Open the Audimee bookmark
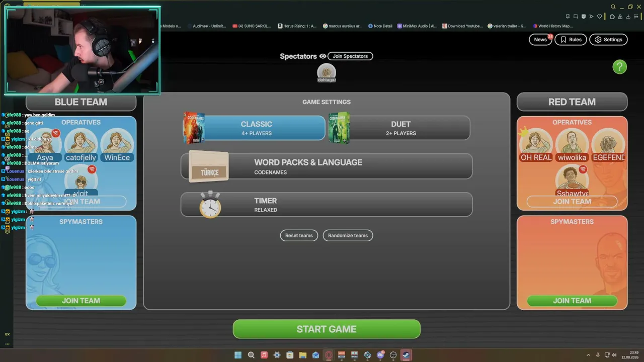 click(x=206, y=26)
